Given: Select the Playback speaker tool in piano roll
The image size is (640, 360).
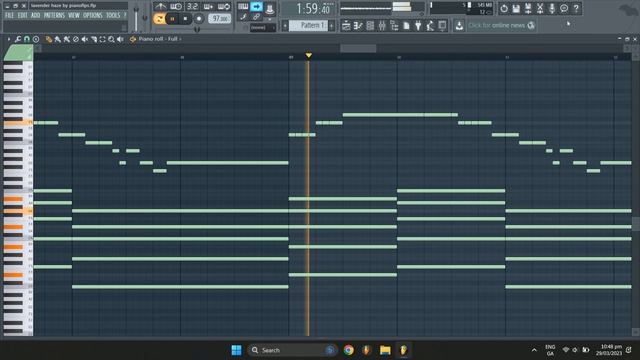Looking at the screenshot, I should point(120,39).
